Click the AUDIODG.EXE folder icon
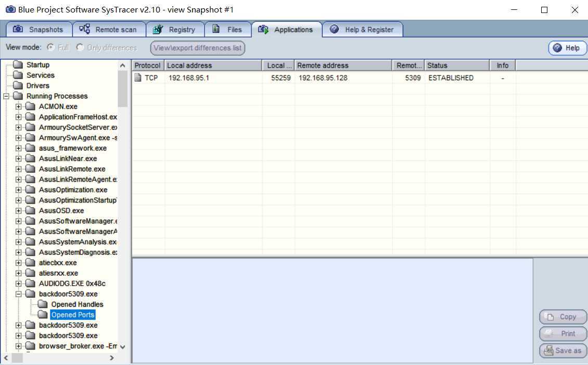The width and height of the screenshot is (588, 365). point(30,284)
